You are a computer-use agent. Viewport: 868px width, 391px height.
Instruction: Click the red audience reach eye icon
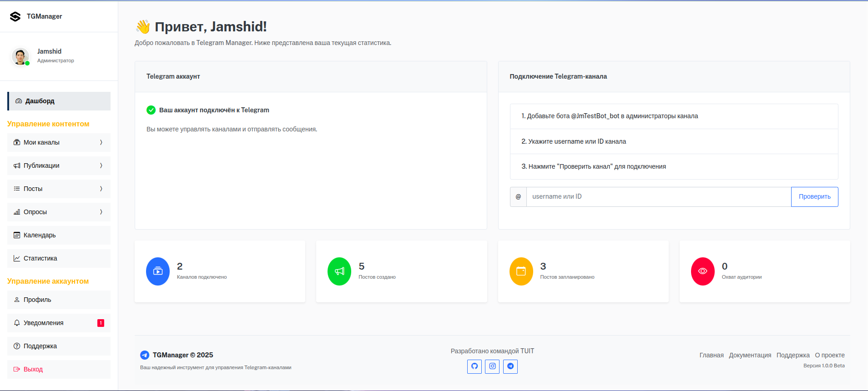click(703, 271)
